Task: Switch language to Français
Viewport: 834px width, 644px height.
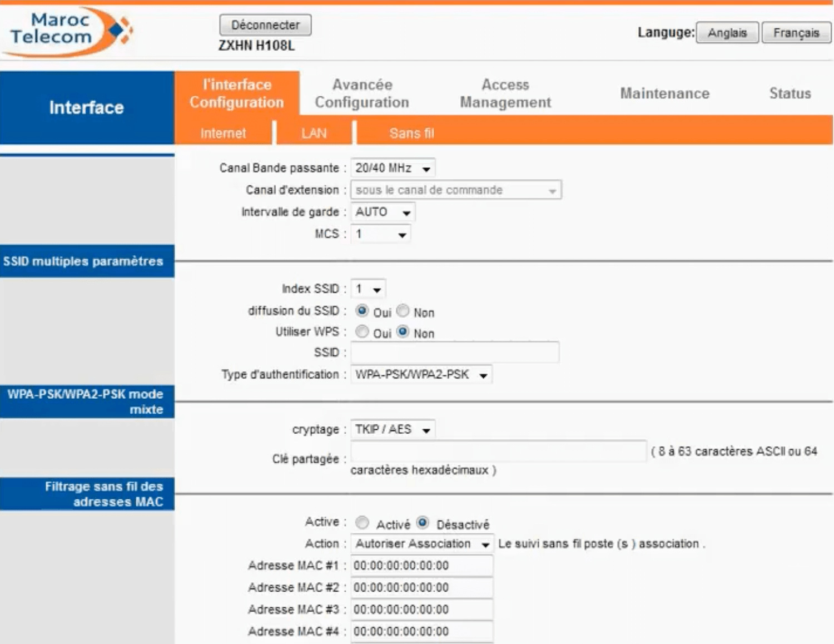Action: click(796, 33)
